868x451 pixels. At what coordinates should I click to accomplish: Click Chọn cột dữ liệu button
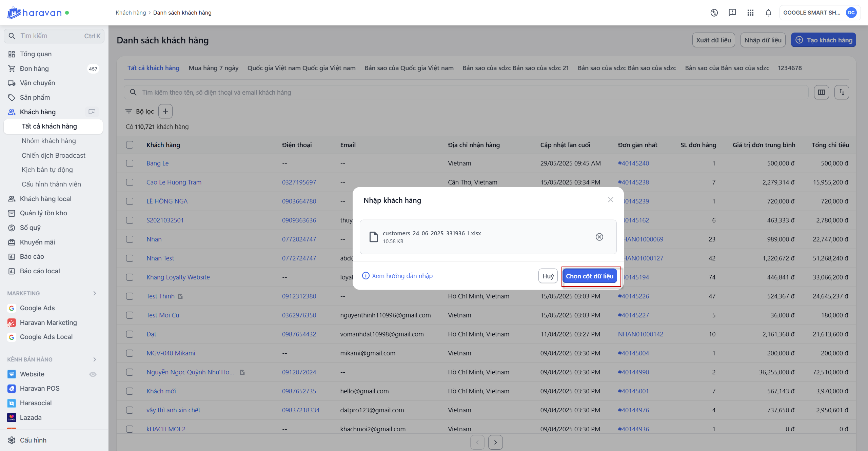tap(589, 276)
